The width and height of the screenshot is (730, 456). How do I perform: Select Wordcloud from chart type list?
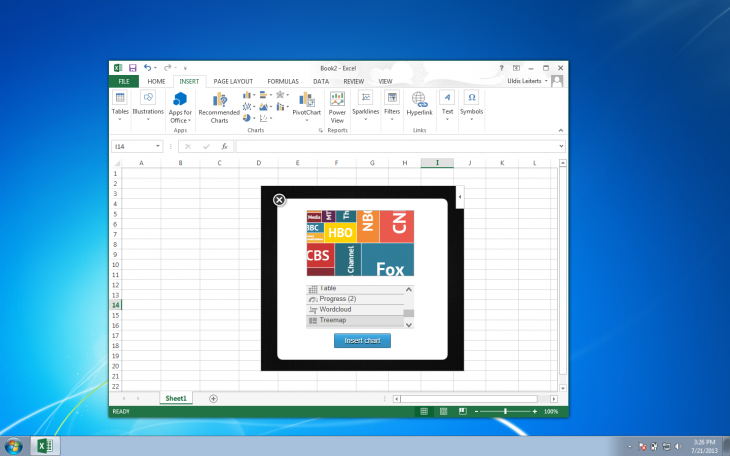pos(336,309)
